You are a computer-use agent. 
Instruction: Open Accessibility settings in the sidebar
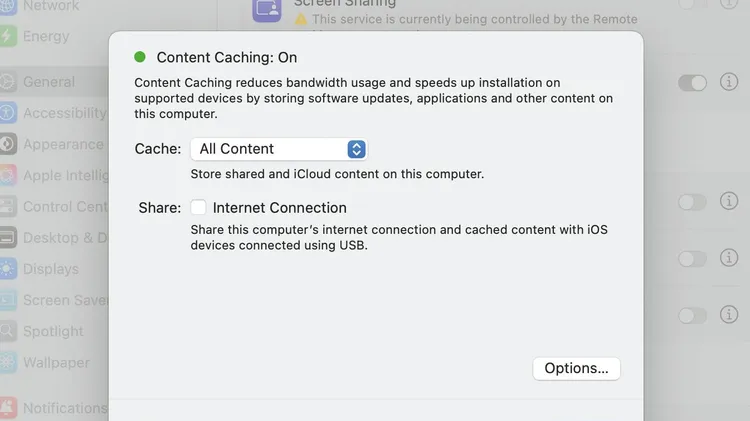65,113
